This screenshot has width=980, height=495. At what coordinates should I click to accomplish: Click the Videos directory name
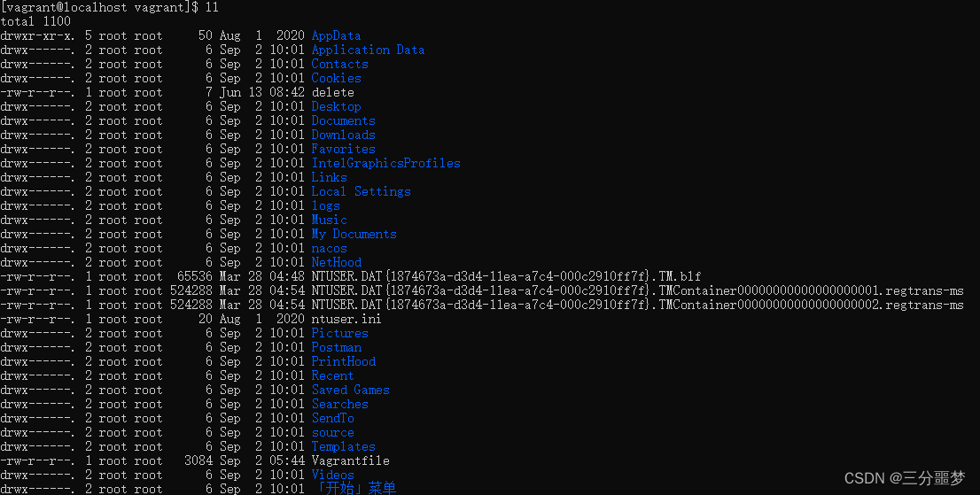point(332,475)
